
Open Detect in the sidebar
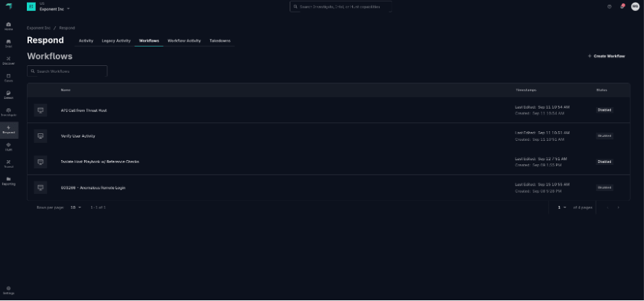9,95
